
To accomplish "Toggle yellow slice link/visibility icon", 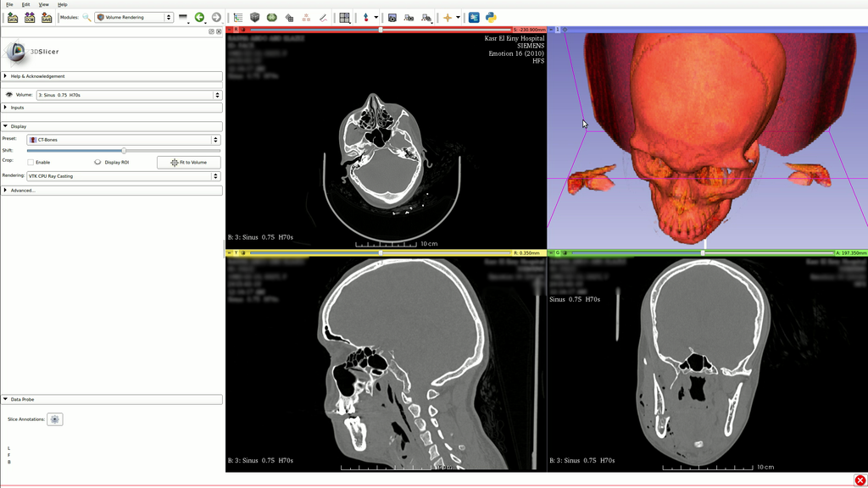I will (242, 252).
